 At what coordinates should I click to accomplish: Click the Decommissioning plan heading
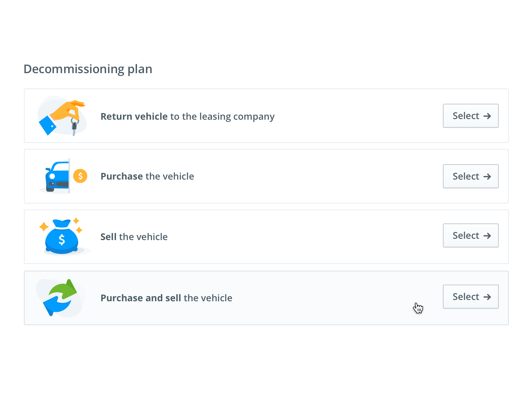click(x=88, y=69)
